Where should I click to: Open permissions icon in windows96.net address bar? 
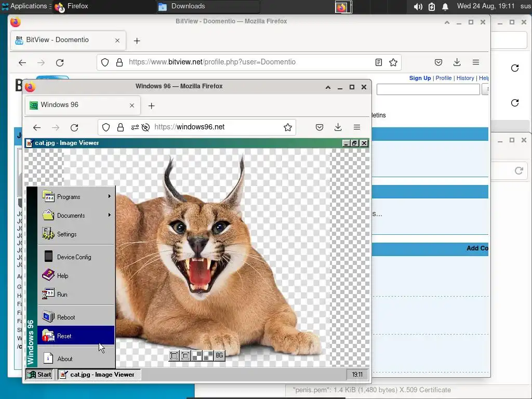point(135,127)
